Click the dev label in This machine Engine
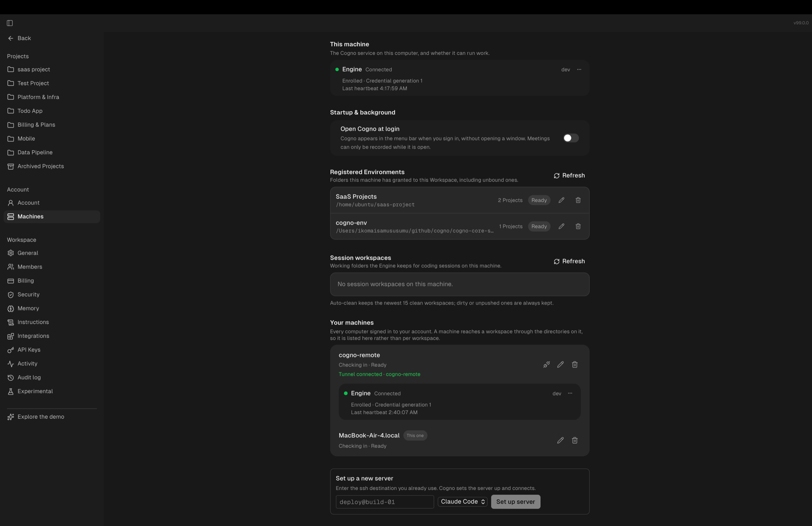812x526 pixels. (x=566, y=70)
